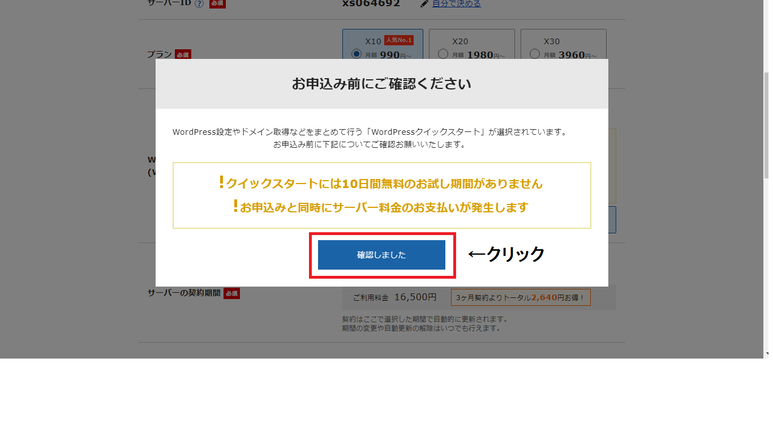
Task: Select the X10 plan radio button
Action: pos(356,54)
